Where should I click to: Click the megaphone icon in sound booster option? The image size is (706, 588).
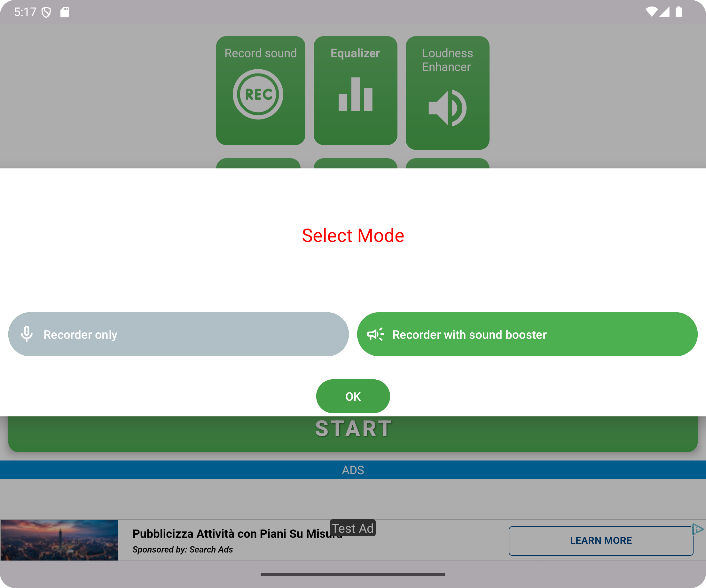click(x=375, y=334)
